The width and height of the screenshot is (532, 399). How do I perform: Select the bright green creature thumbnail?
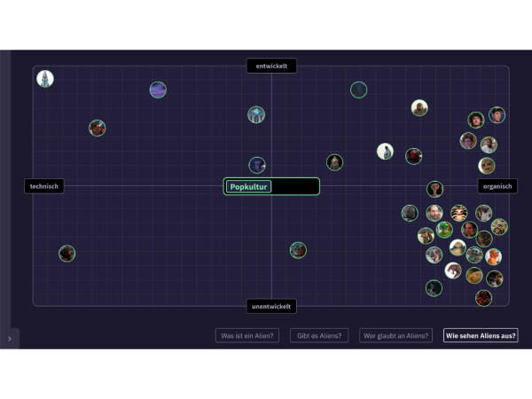[444, 230]
